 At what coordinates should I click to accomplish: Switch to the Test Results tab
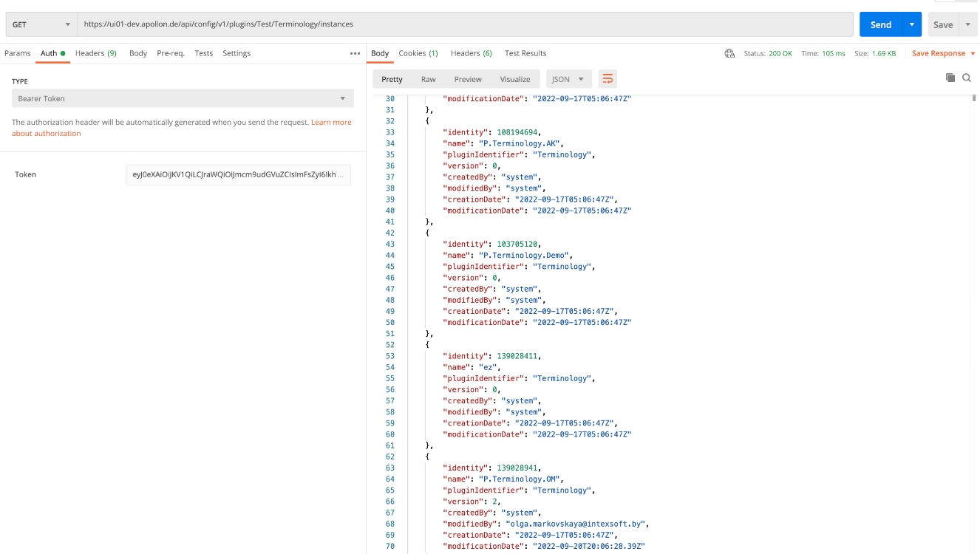coord(525,53)
